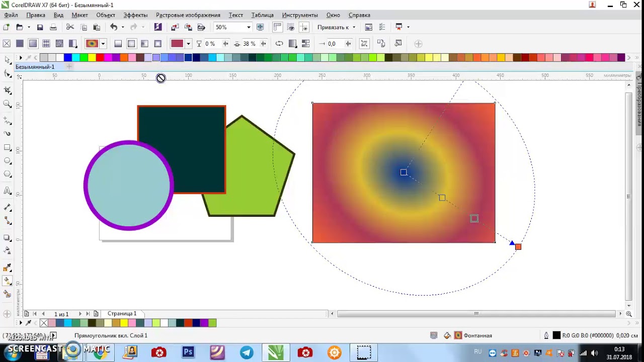Expand the undo history dropdown
This screenshot has width=644, height=362.
click(x=122, y=27)
